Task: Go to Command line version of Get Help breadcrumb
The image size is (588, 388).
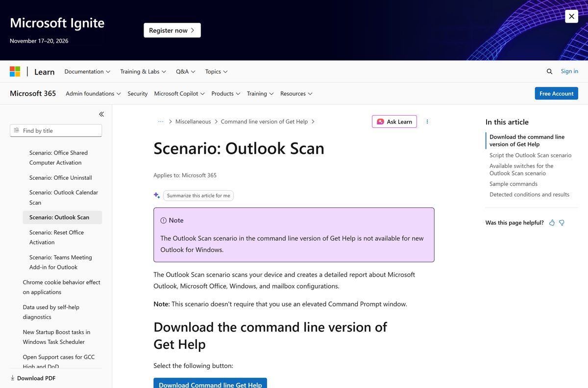Action: point(264,121)
